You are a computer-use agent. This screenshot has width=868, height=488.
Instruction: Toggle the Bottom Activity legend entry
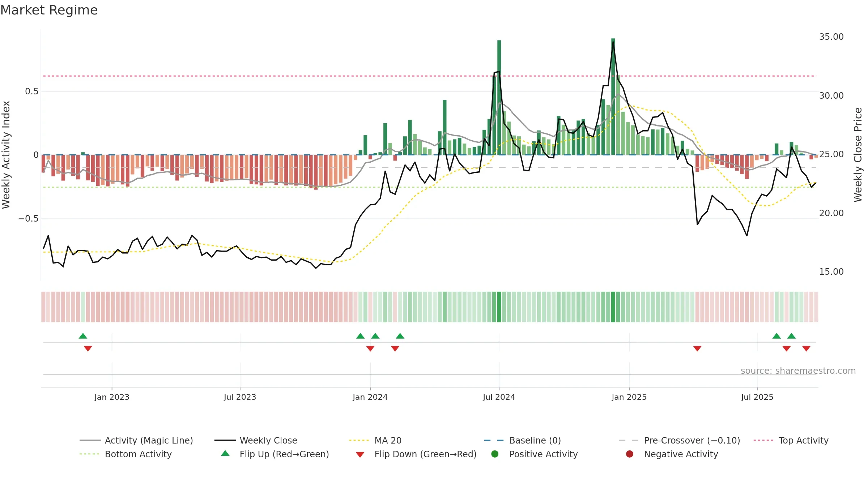125,454
